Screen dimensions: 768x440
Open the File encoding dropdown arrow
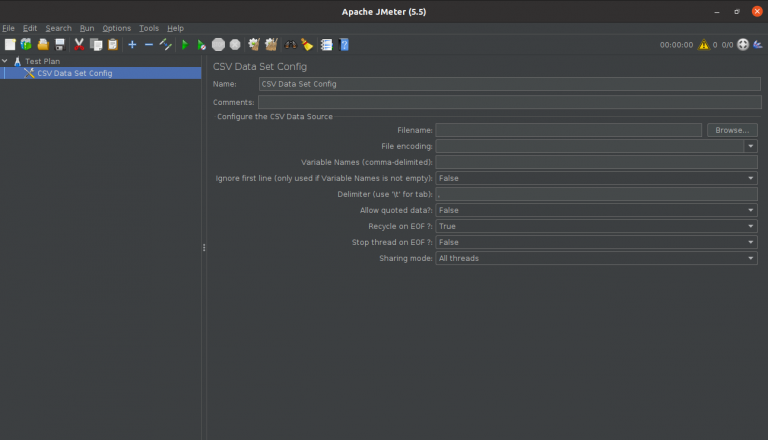[750, 146]
